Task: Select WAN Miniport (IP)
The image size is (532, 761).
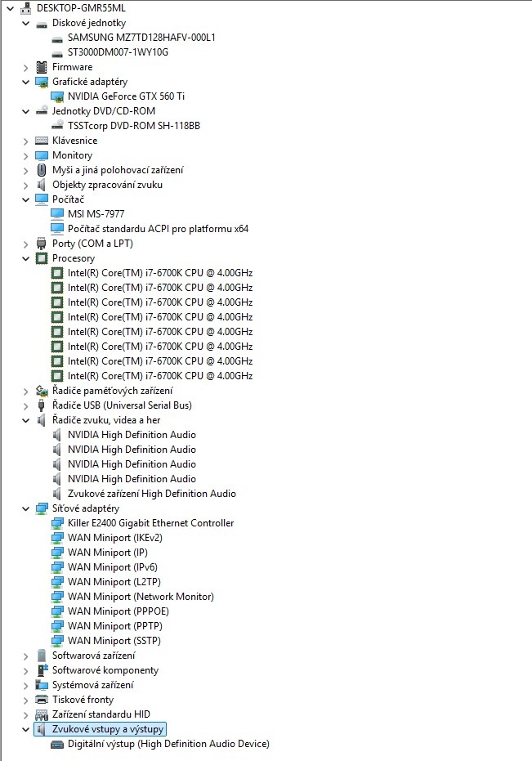Action: pyautogui.click(x=108, y=553)
